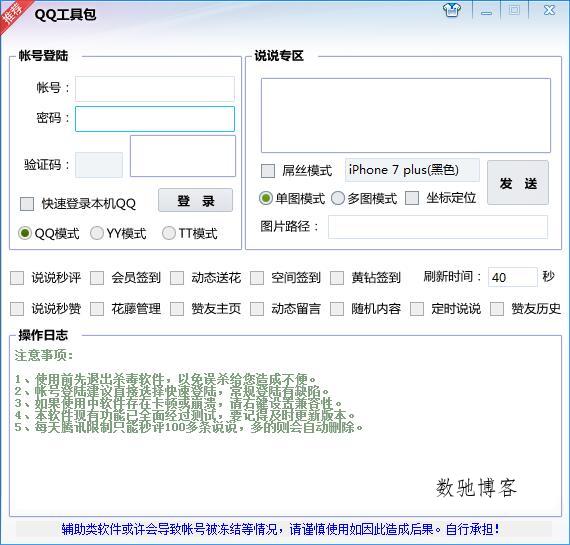Click the 帐号 input field
The width and height of the screenshot is (570, 545).
(155, 89)
